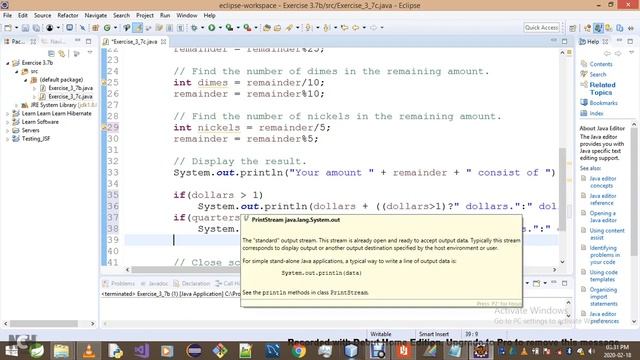
Task: Click Link with Editor in Package Explorer
Action: 62,53
